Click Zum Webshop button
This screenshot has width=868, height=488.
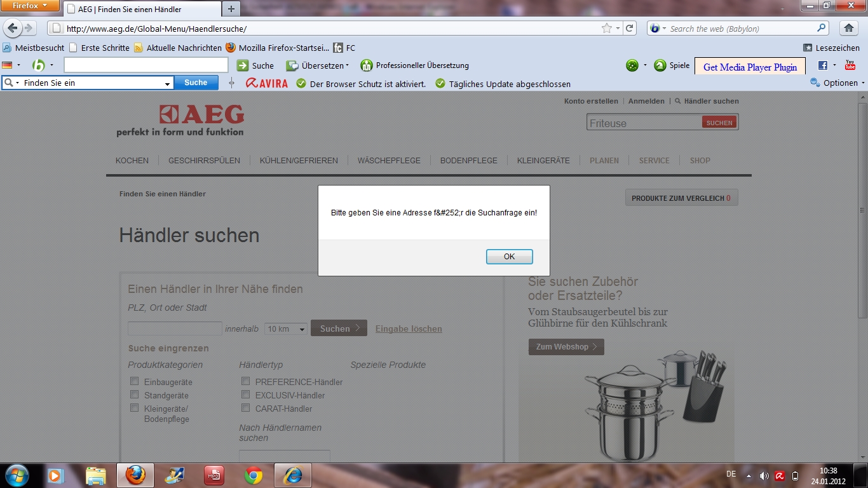[566, 347]
